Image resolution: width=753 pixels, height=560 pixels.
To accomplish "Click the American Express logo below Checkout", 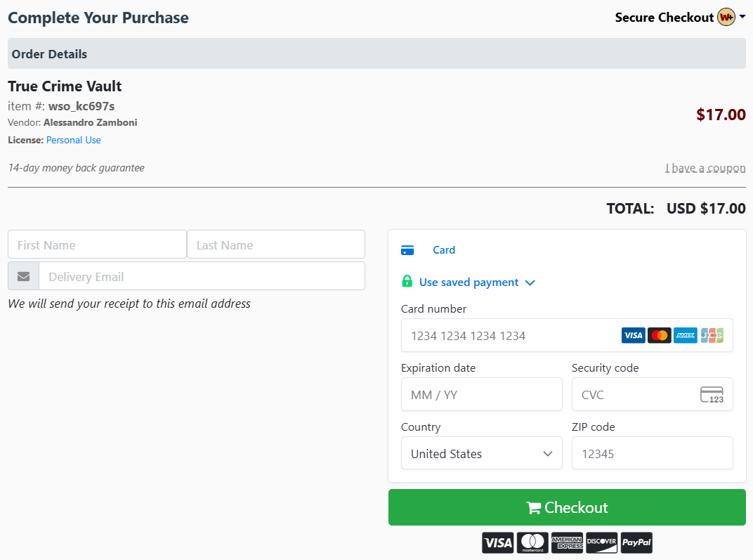I will tap(567, 542).
